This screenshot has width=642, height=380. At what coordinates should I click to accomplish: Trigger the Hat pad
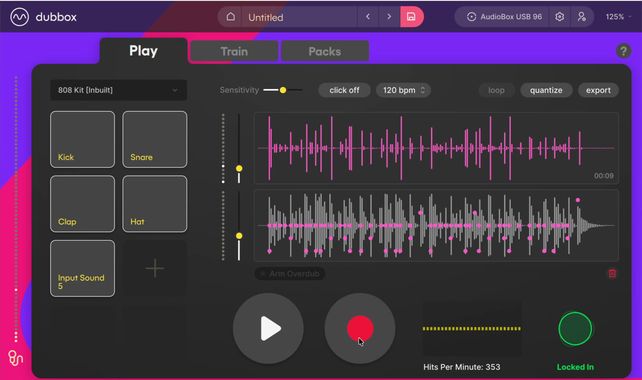pos(155,204)
